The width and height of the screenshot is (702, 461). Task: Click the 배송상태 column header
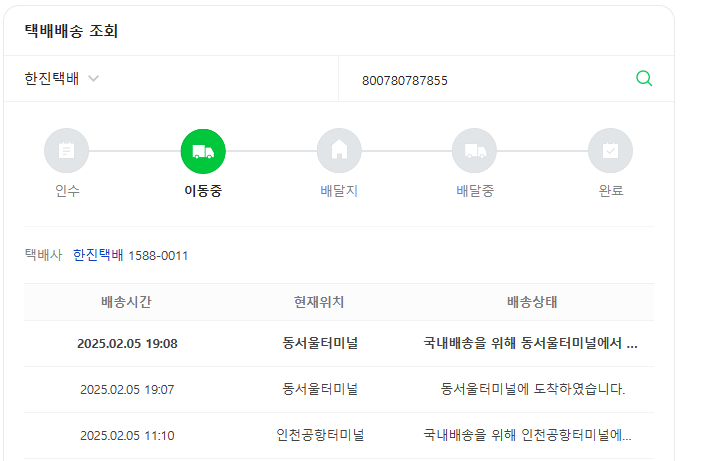pos(532,302)
